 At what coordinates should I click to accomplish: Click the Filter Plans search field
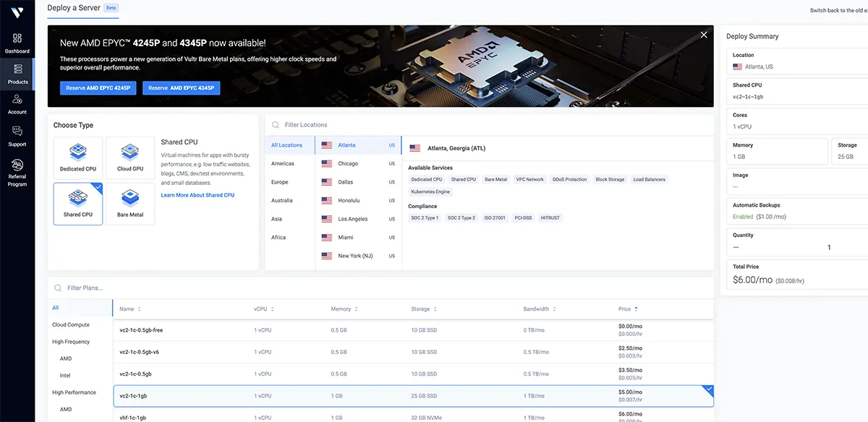tap(381, 288)
